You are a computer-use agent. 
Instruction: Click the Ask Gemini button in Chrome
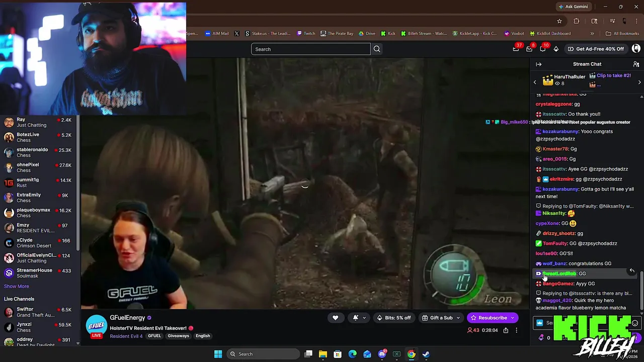[x=573, y=7]
